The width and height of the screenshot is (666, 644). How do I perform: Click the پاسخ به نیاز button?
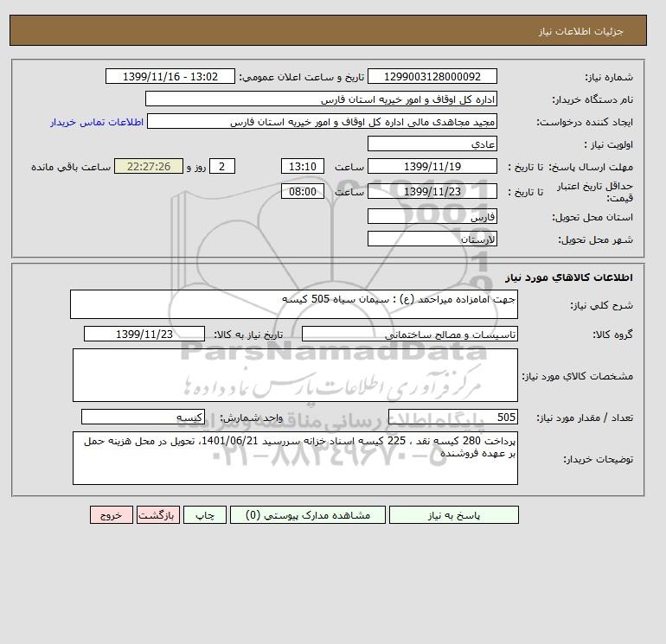[x=453, y=514]
